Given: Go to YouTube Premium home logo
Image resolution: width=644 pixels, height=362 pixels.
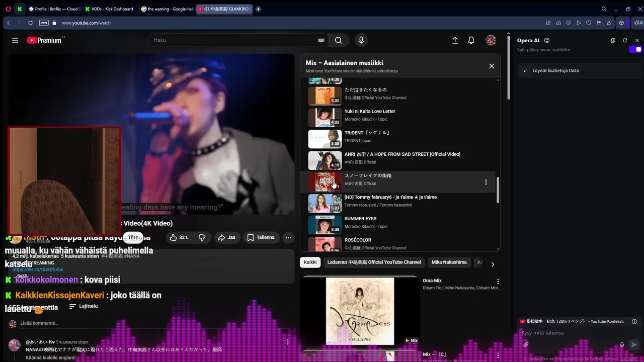Looking at the screenshot, I should [x=45, y=40].
